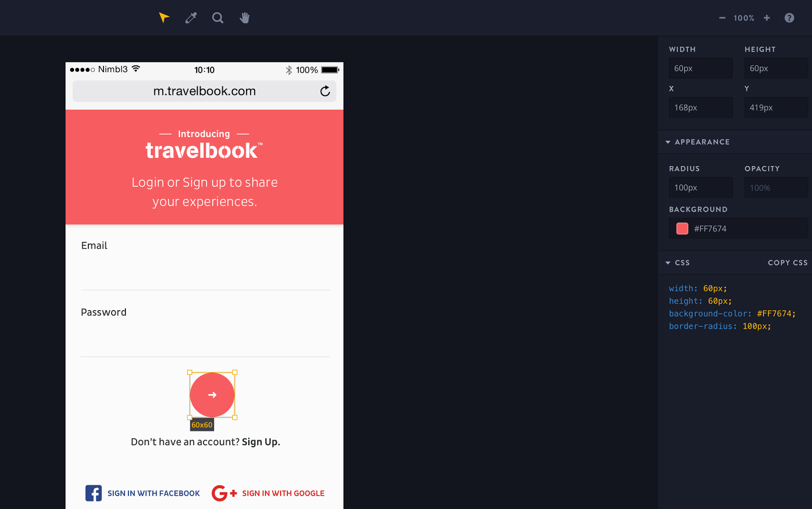812x509 pixels.
Task: Select the arrow pointer tool
Action: pyautogui.click(x=163, y=18)
